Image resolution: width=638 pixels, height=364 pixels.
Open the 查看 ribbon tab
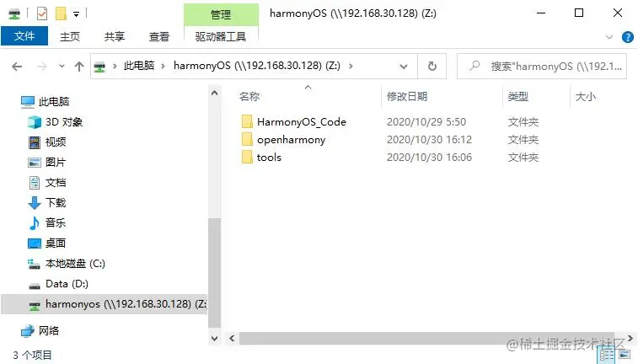coord(158,36)
